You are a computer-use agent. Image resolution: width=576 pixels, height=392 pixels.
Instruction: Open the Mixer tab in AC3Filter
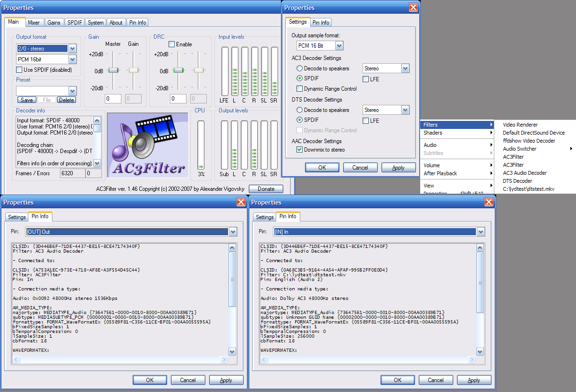34,23
